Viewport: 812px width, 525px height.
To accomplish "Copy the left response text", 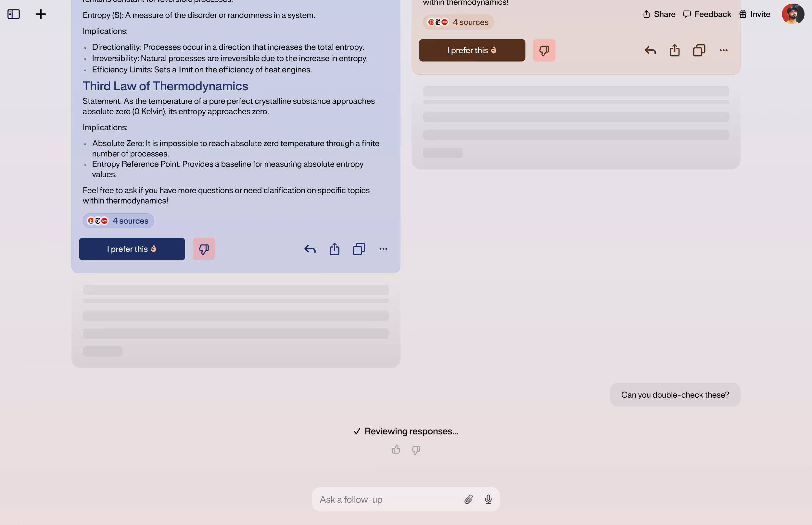I will pos(359,249).
